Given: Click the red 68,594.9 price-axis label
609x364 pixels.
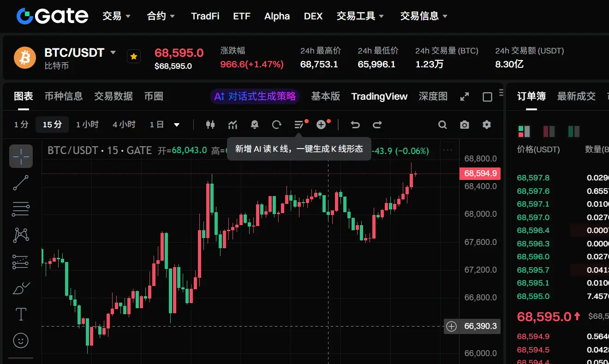Looking at the screenshot, I should point(480,173).
